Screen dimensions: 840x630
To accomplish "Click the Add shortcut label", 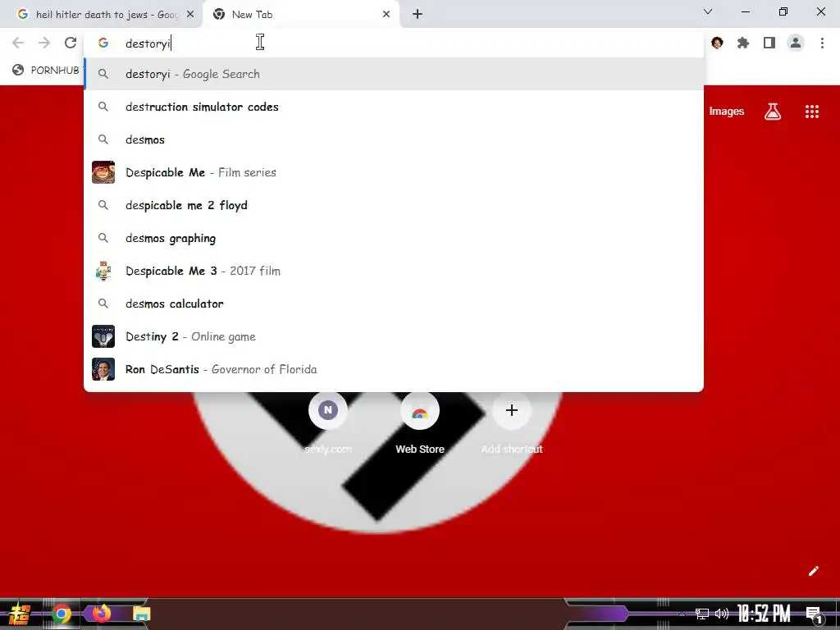I will [x=512, y=449].
